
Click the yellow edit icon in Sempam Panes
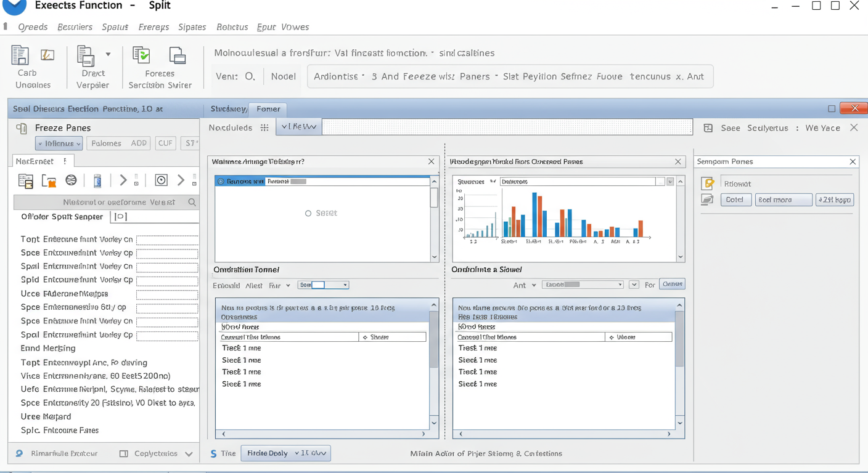pos(708,184)
